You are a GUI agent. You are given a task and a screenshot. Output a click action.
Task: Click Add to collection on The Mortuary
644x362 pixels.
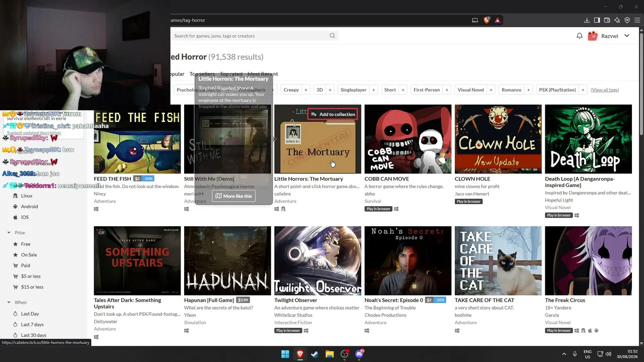point(333,114)
